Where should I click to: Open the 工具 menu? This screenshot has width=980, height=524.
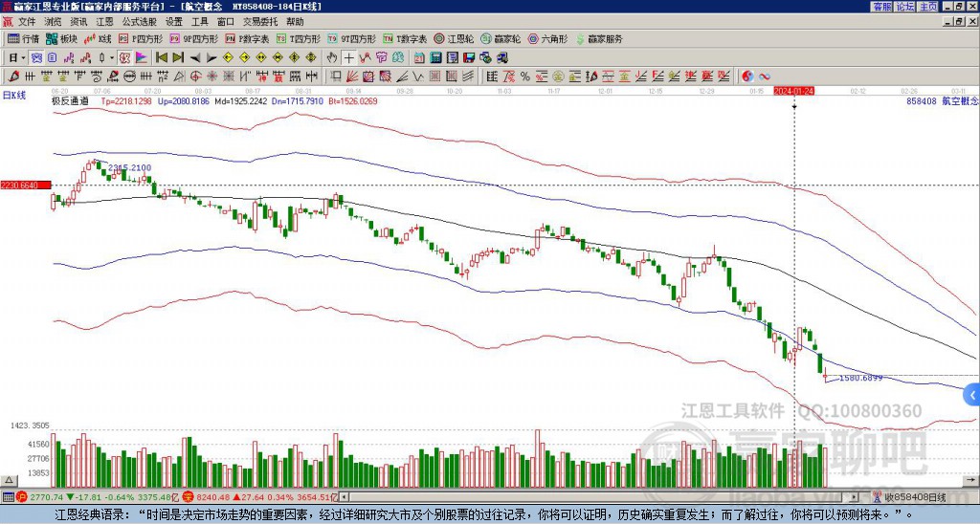coord(199,22)
